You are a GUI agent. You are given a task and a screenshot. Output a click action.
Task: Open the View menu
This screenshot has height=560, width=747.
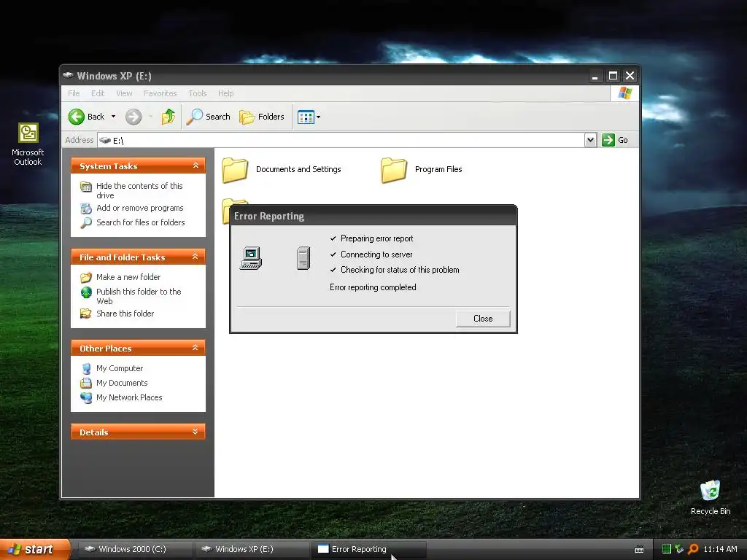(x=124, y=93)
